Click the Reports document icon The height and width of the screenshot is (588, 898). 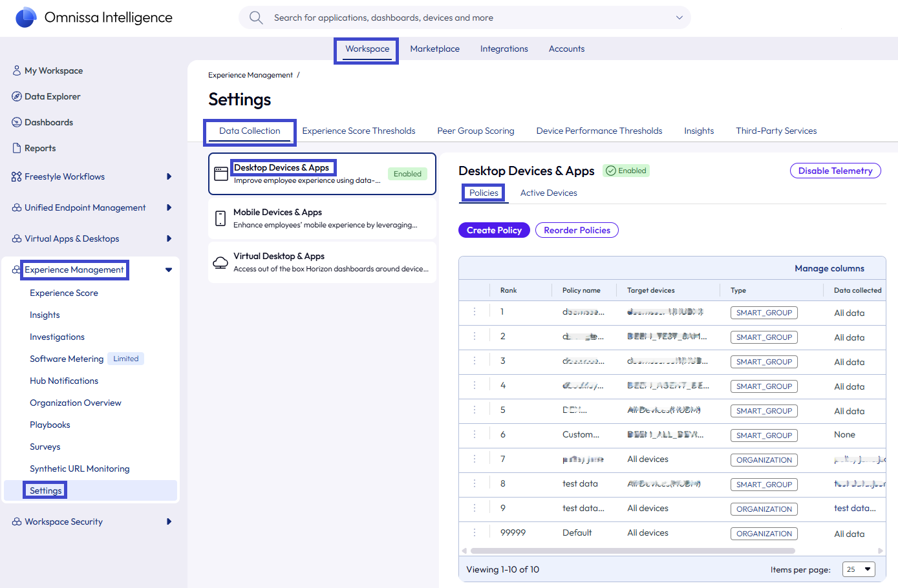(17, 148)
